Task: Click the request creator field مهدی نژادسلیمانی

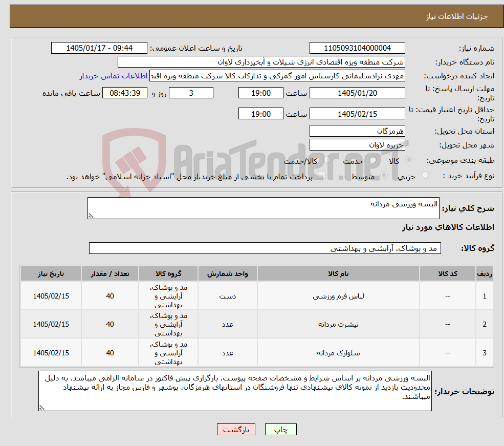Action: pos(277,76)
